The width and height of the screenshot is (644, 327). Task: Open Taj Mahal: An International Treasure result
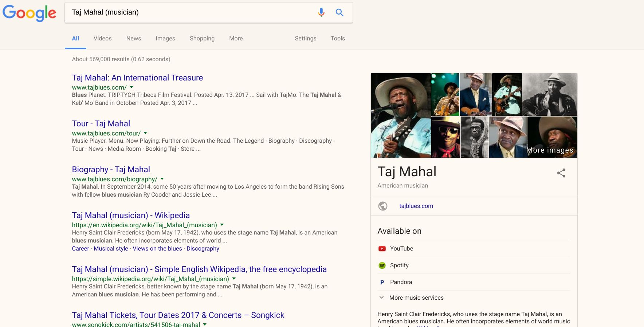(137, 78)
